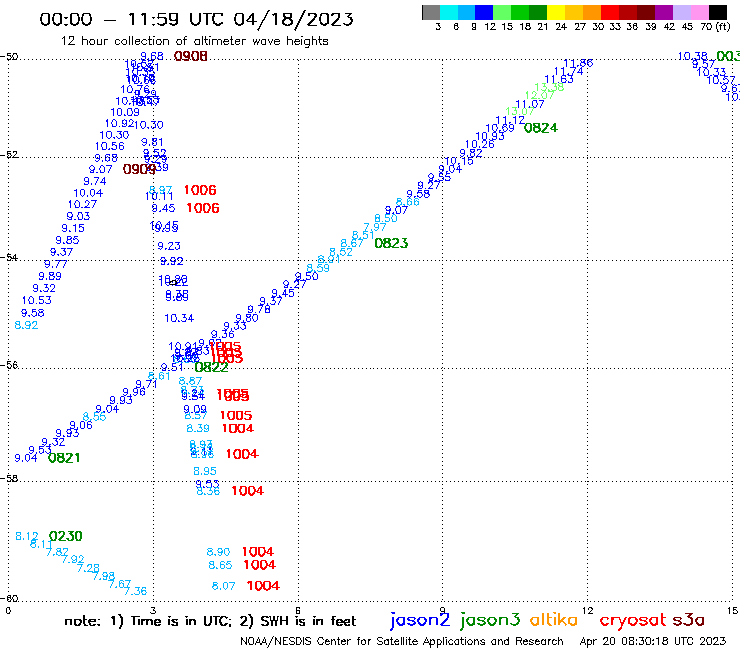Click the wave height value '8.65'
Image resolution: width=740 pixels, height=650 pixels.
(x=220, y=565)
